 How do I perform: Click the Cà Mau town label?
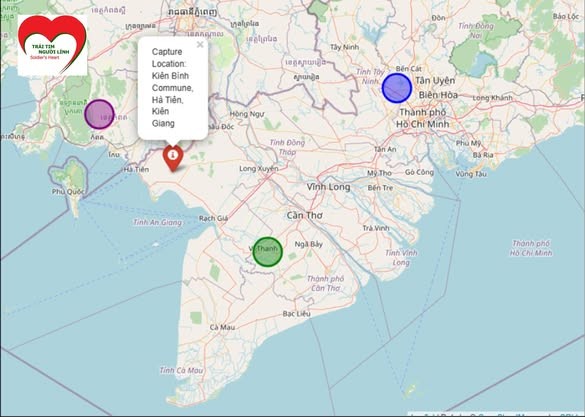click(x=222, y=327)
